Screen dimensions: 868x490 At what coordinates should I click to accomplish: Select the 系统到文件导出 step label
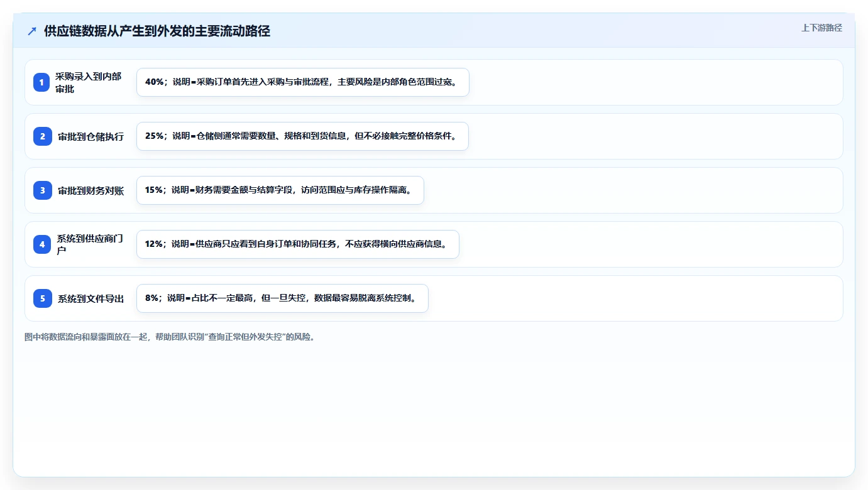point(91,298)
